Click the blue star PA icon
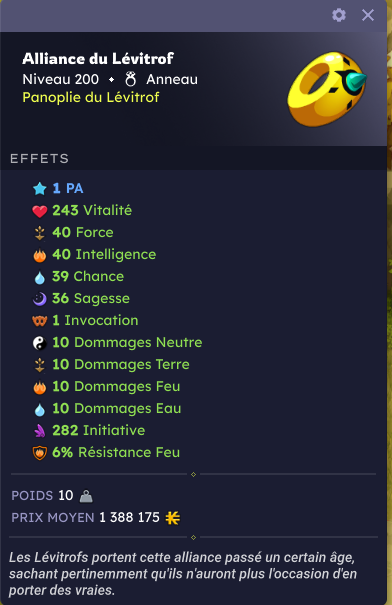 click(40, 189)
